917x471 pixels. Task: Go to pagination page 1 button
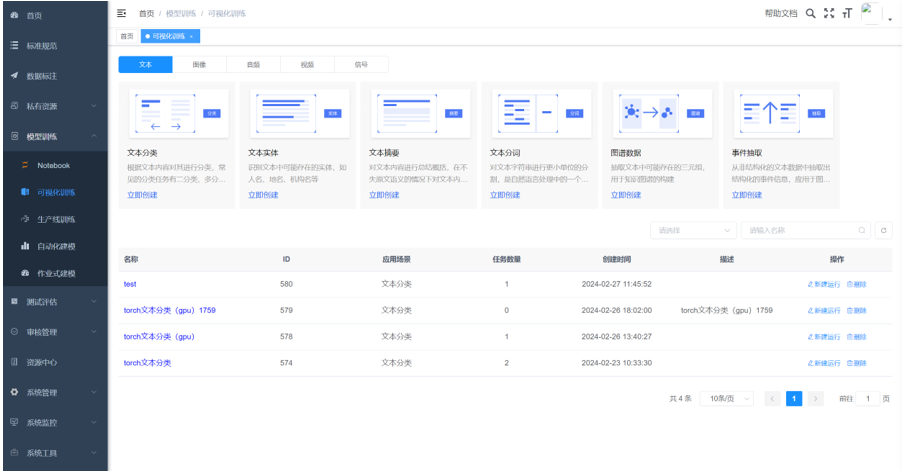pos(794,398)
